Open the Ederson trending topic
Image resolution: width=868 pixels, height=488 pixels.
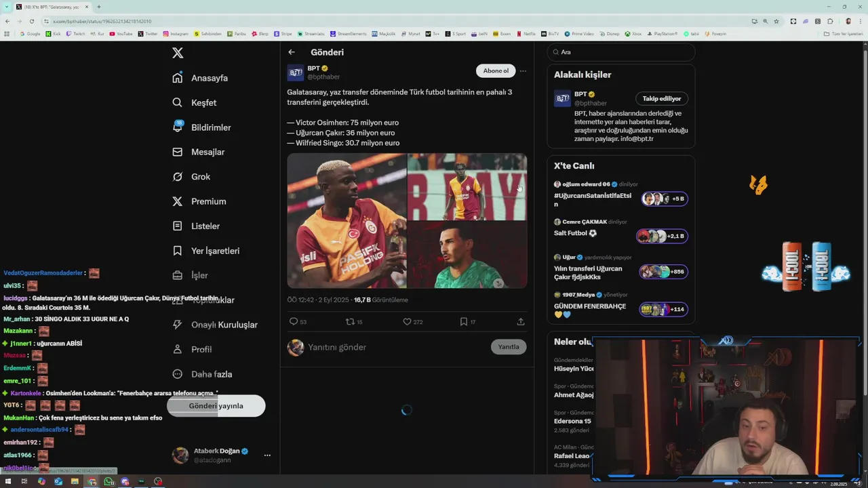[x=573, y=421]
